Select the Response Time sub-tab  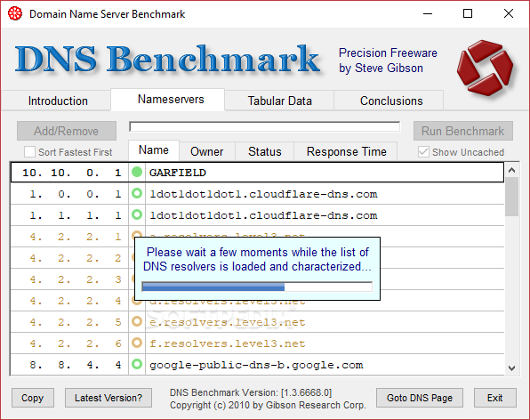[x=347, y=151]
